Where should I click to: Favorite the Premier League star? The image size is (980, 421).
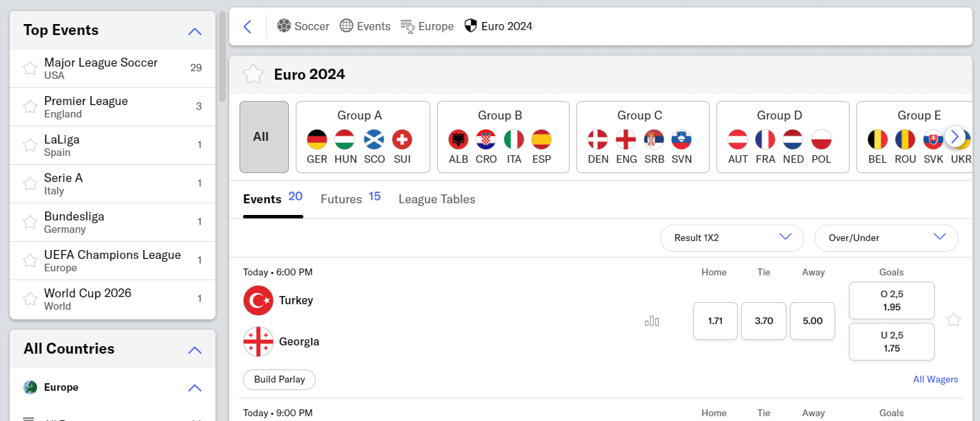tap(30, 106)
